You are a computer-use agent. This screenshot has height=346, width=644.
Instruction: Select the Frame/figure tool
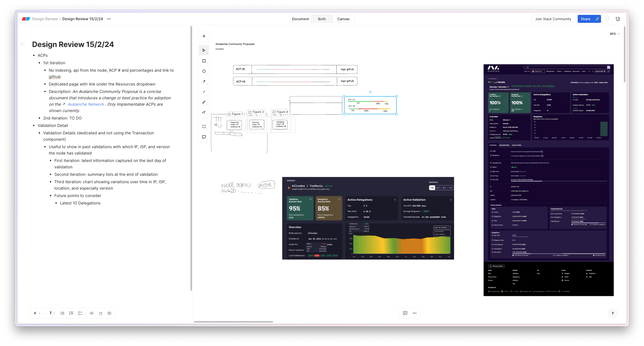point(204,127)
